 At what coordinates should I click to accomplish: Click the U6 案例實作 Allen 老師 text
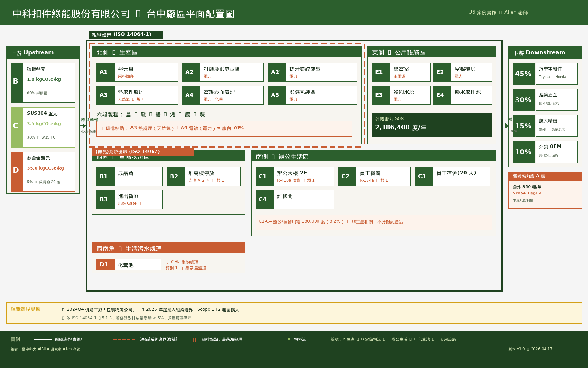[498, 13]
